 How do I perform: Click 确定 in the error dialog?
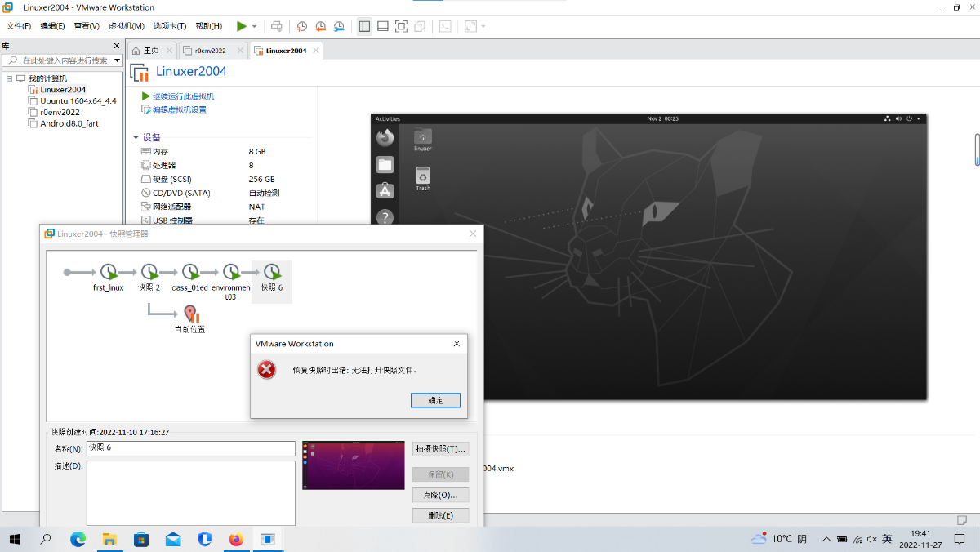click(435, 400)
